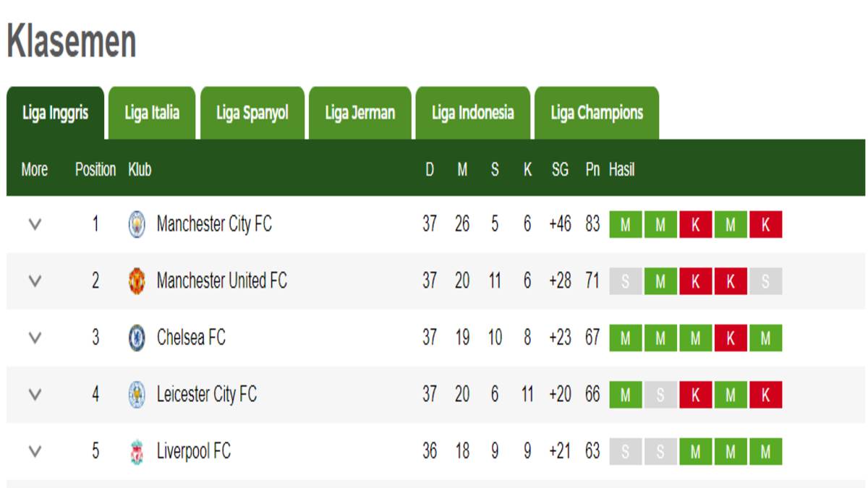Expand the Manchester City FC row chevron
The width and height of the screenshot is (868, 488).
coord(35,225)
